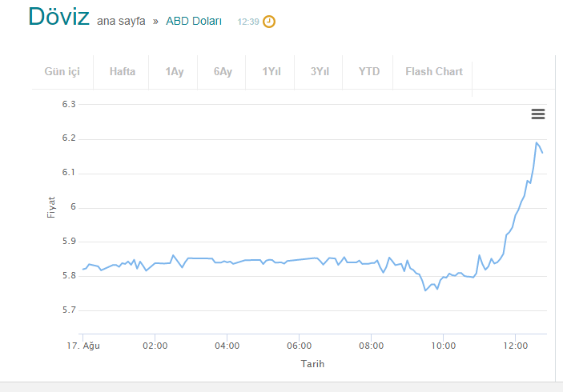Select the 1Yıl tab

[x=271, y=71]
